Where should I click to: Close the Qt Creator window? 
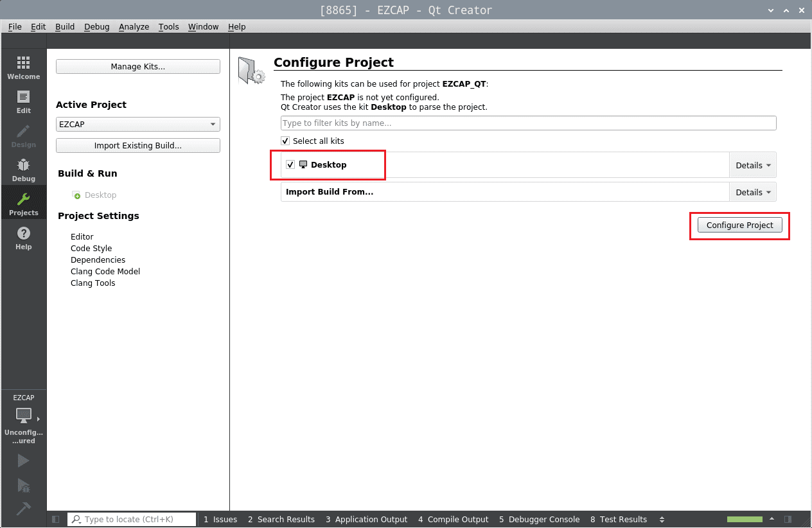pos(800,10)
